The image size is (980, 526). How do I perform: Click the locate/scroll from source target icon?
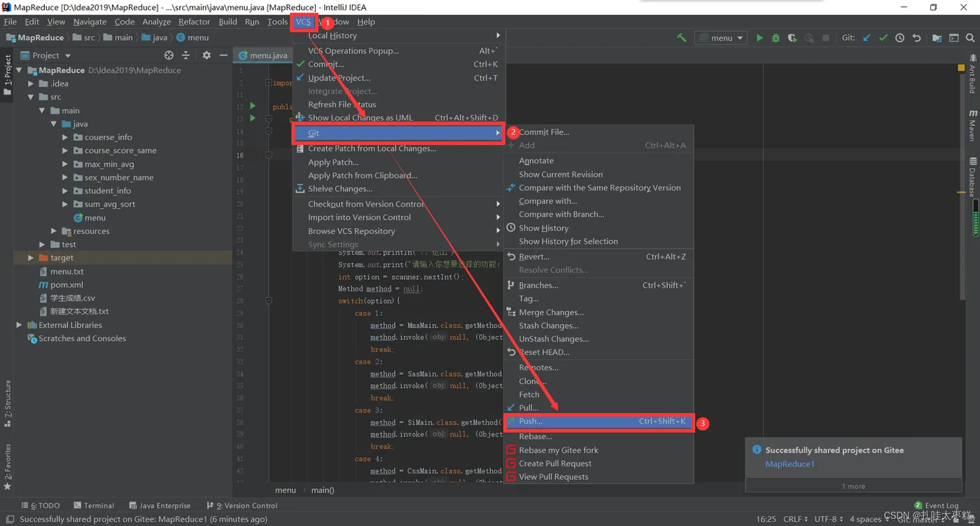click(x=169, y=55)
